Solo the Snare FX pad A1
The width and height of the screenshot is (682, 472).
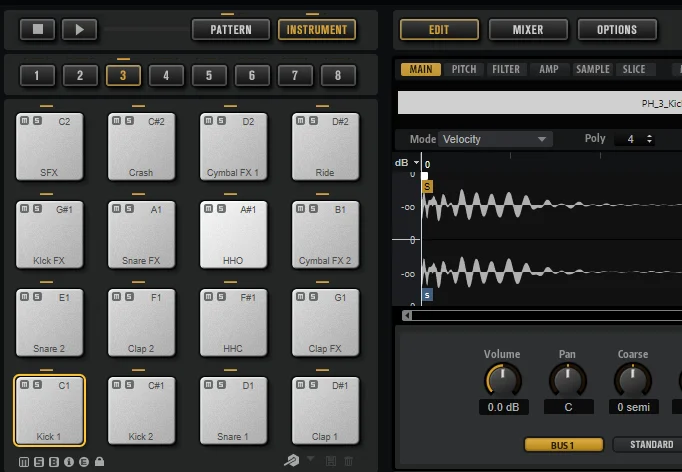[130, 209]
